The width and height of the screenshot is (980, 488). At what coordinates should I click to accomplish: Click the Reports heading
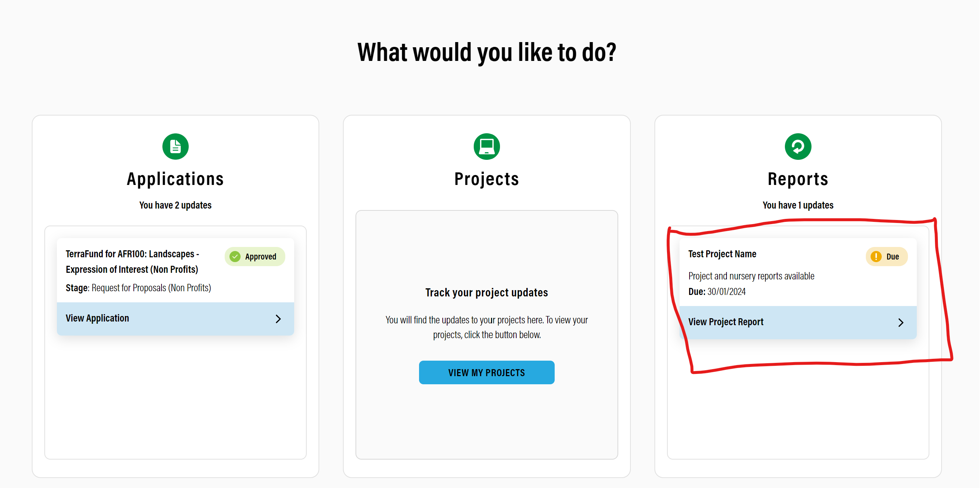click(798, 179)
